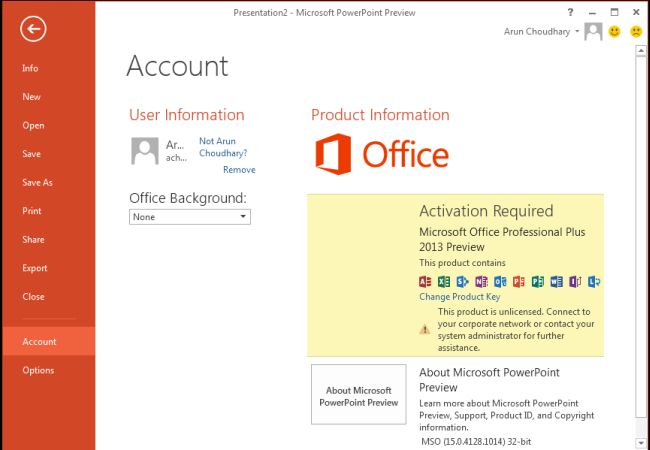Image resolution: width=650 pixels, height=450 pixels.
Task: Send a frown with the sad face
Action: point(635,31)
